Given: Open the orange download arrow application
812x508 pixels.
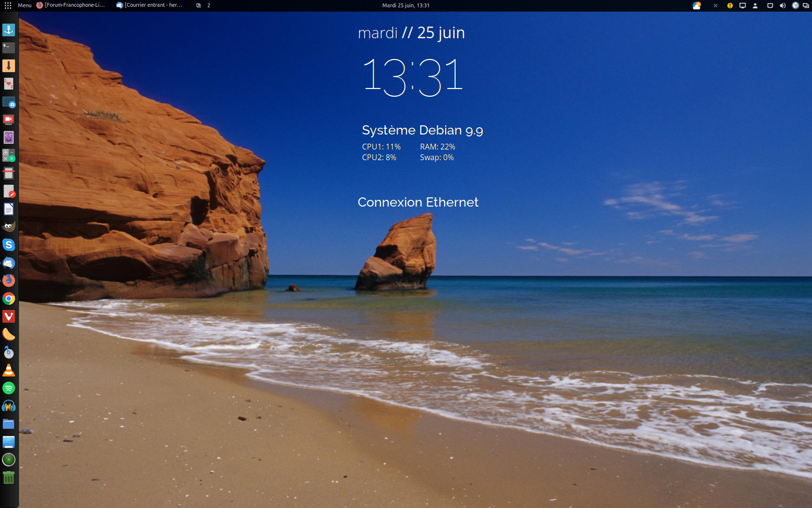Looking at the screenshot, I should click(x=9, y=66).
